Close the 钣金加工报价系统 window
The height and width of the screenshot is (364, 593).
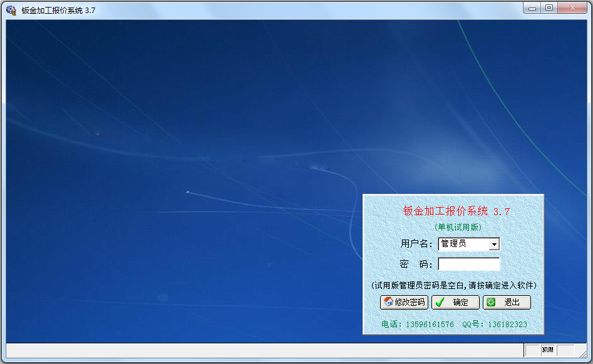[x=572, y=8]
